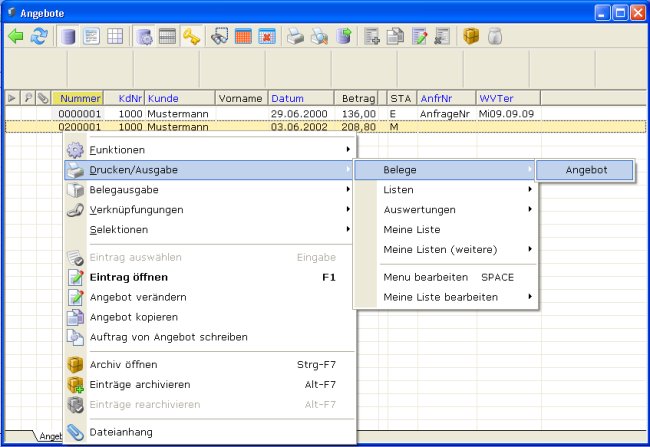
Task: Click the red calendar delete toolbar icon
Action: coord(267,36)
